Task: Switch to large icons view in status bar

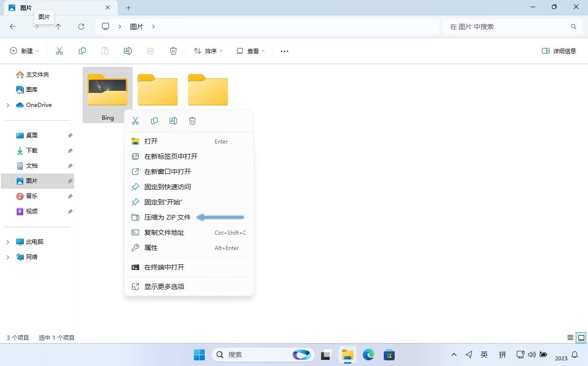Action: [x=581, y=337]
